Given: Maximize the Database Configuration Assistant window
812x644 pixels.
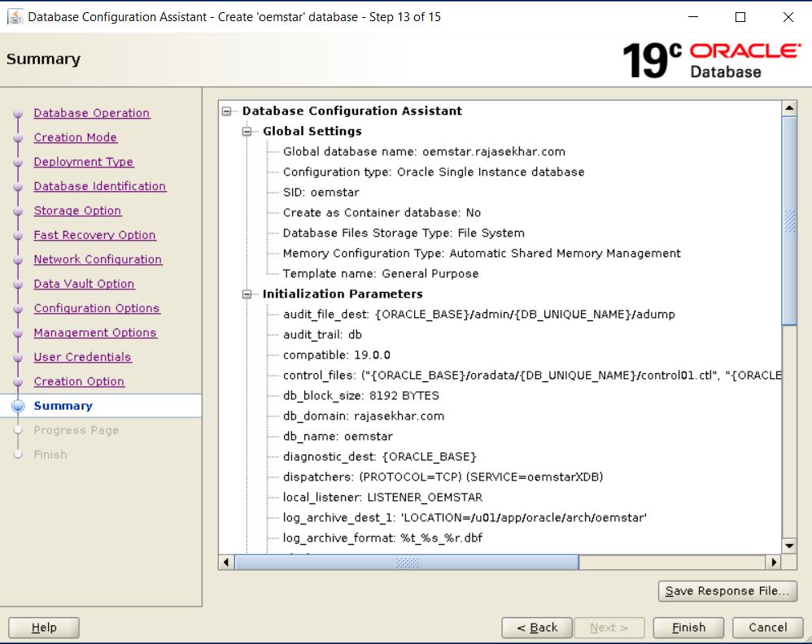Looking at the screenshot, I should (740, 17).
